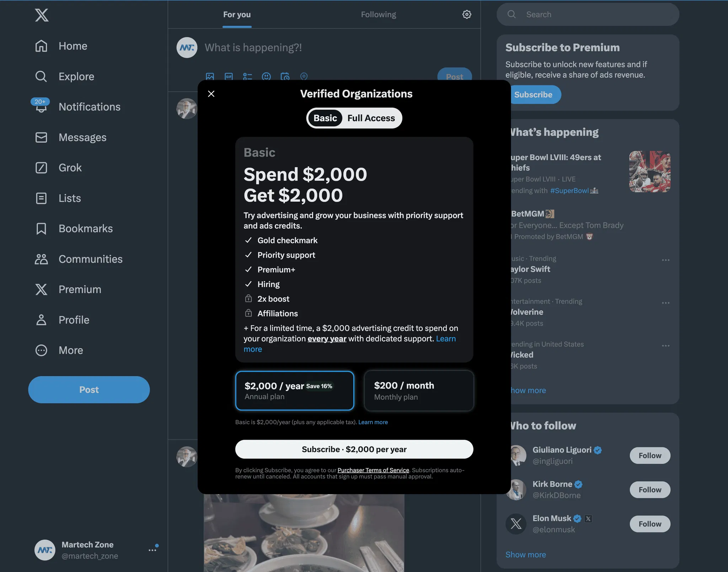Close the Verified Organizations dialog
This screenshot has height=572, width=728.
211,94
